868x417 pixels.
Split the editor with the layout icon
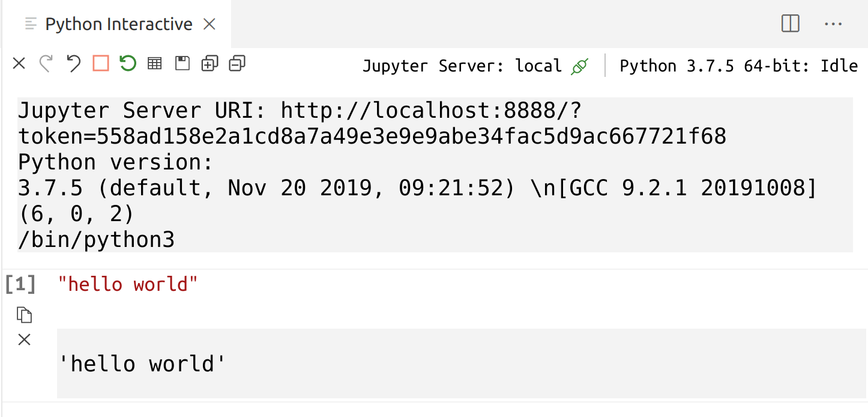pos(791,24)
